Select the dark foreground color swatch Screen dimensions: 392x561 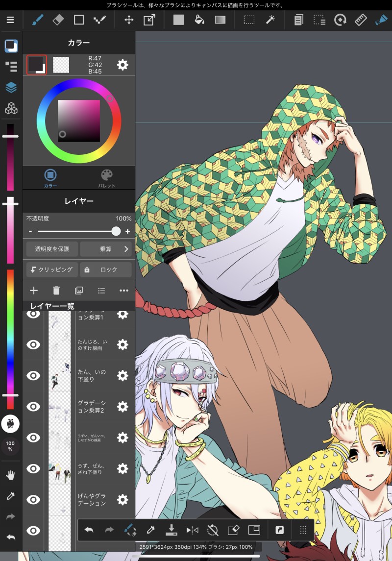(36, 65)
